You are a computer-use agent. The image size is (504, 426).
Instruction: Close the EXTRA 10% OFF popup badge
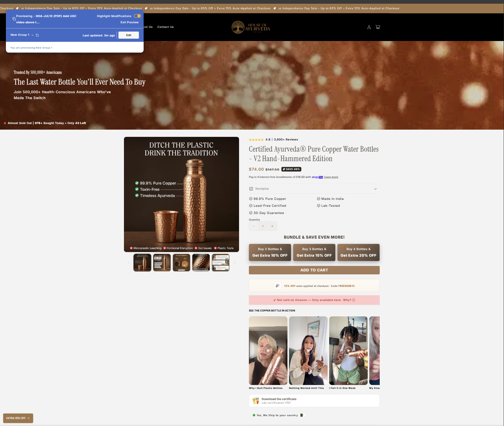coord(29,418)
